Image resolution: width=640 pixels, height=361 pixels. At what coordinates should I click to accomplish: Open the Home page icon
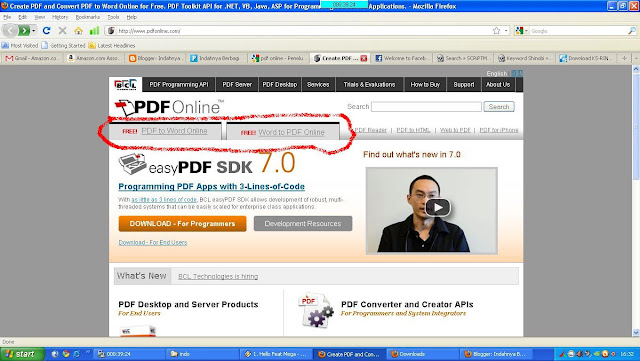(78, 31)
